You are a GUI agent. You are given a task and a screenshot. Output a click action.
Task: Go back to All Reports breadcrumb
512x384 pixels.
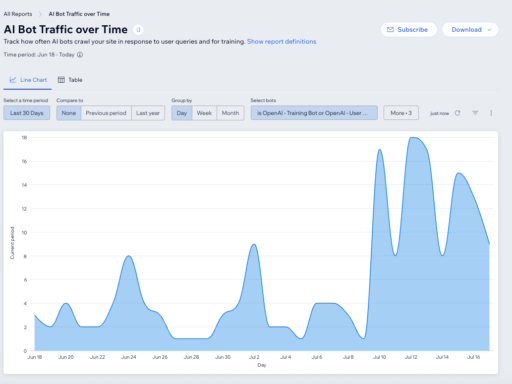click(18, 14)
